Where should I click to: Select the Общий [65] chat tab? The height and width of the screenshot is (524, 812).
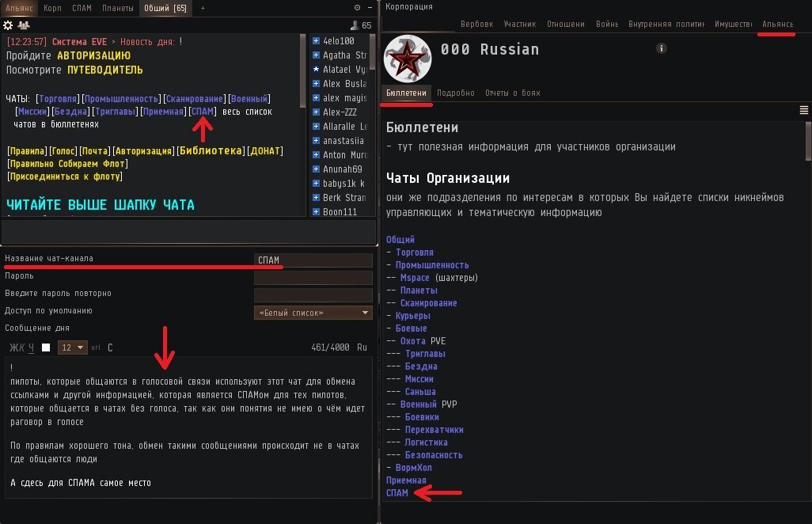coord(165,8)
